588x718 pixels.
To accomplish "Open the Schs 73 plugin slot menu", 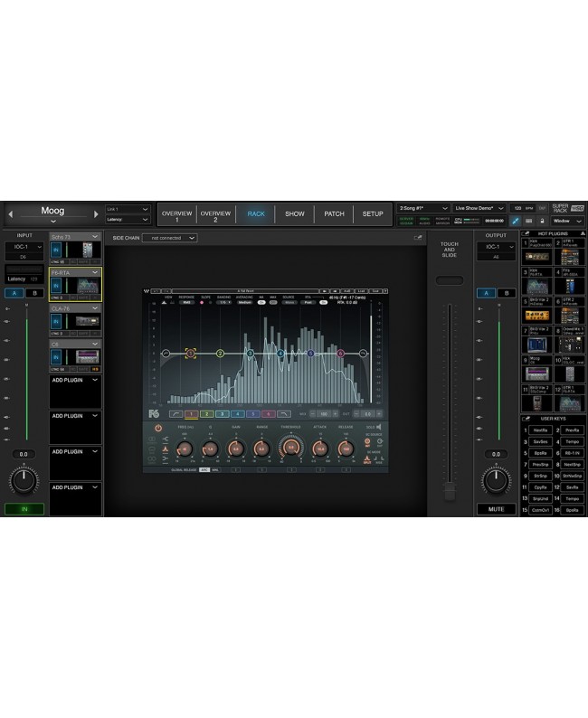I will pyautogui.click(x=95, y=237).
